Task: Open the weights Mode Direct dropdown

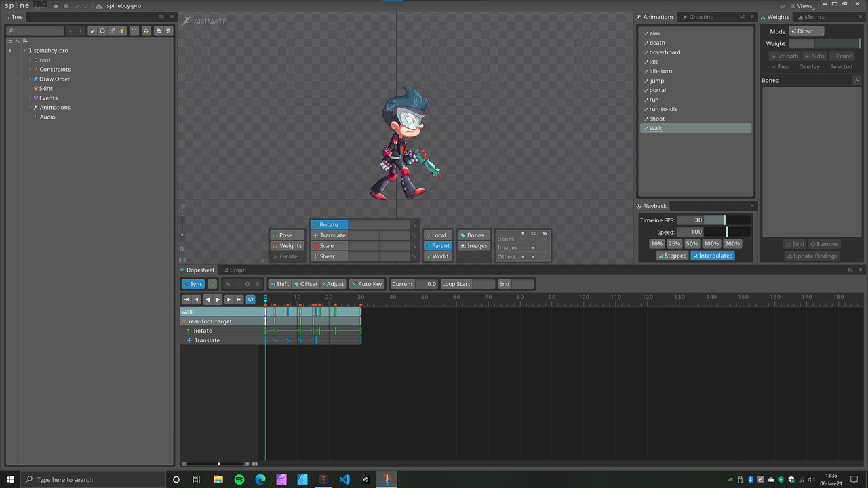Action: point(806,31)
